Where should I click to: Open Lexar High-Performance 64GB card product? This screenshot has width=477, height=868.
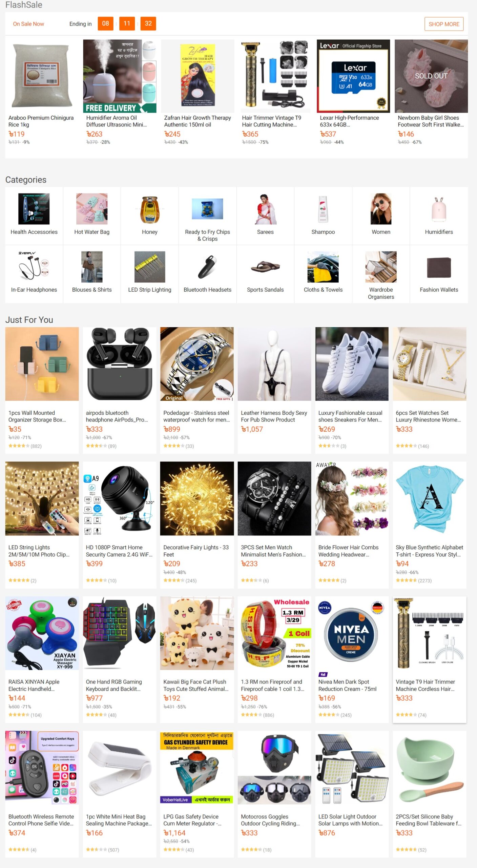coord(353,92)
